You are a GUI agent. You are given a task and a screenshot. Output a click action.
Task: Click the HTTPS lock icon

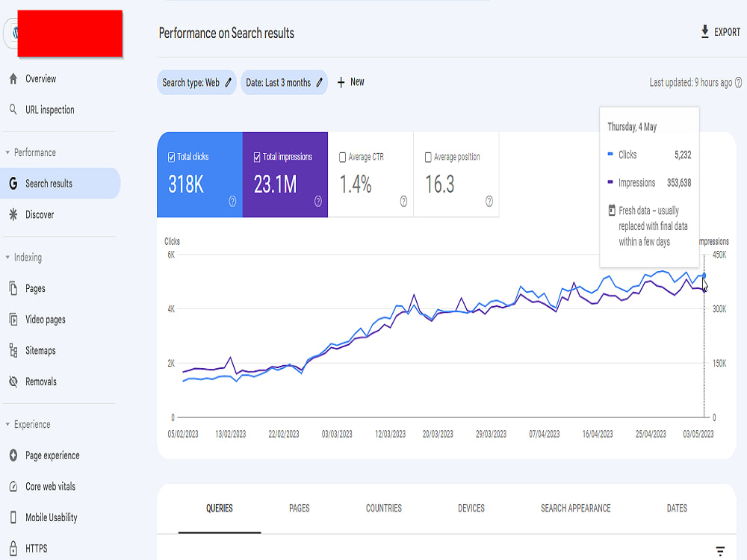13,548
